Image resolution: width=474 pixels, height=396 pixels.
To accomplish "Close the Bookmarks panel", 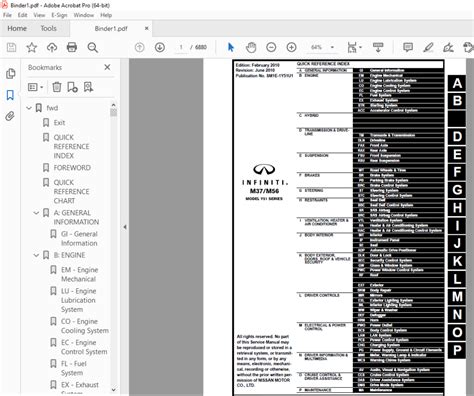I will [107, 67].
